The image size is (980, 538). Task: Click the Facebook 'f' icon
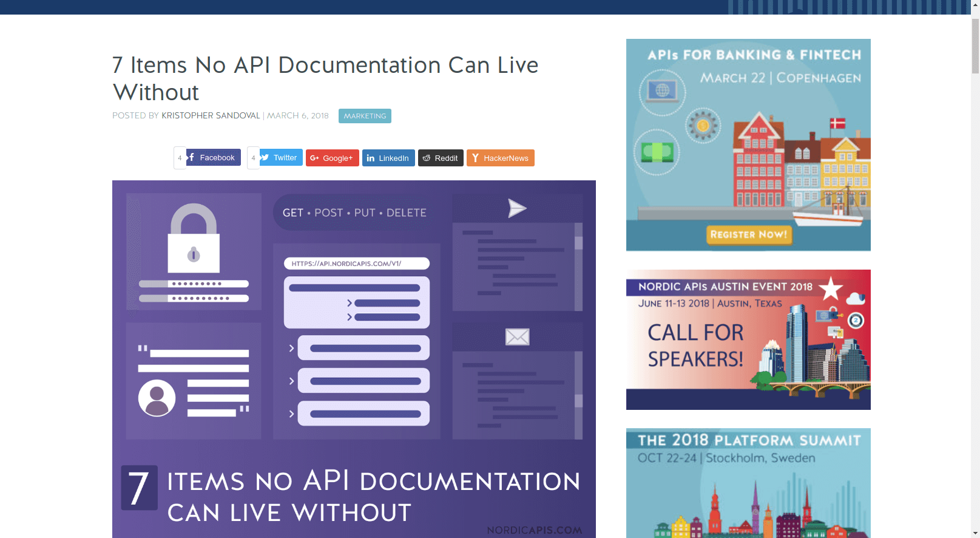click(x=192, y=157)
